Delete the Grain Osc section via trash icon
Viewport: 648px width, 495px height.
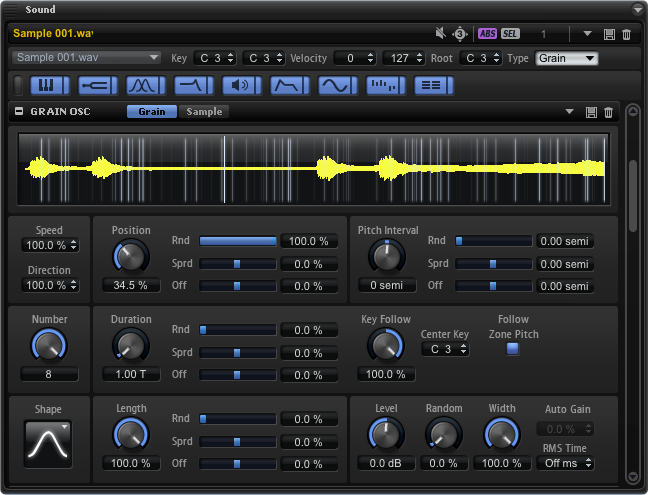click(x=607, y=112)
